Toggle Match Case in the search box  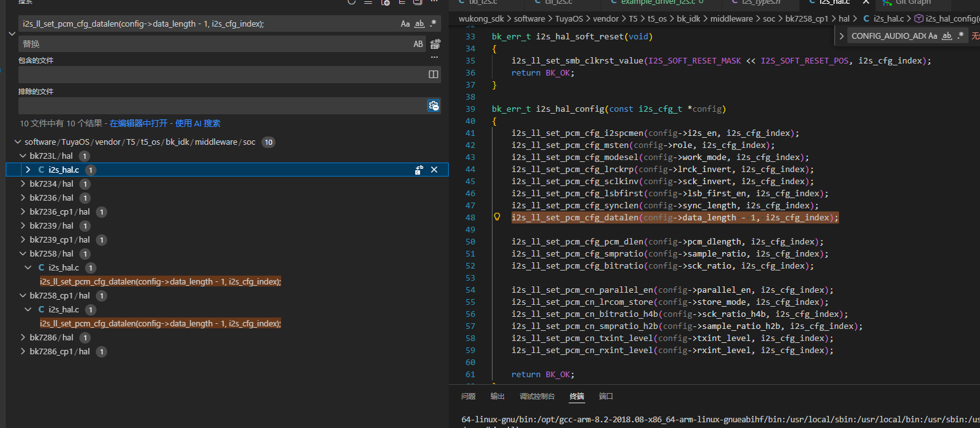coord(405,24)
